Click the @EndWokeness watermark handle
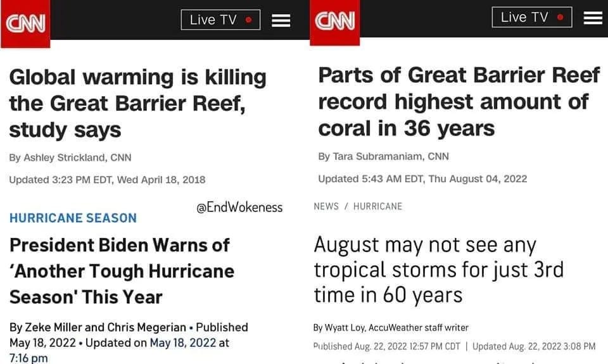Screen dimensions: 608x364 [x=239, y=208]
